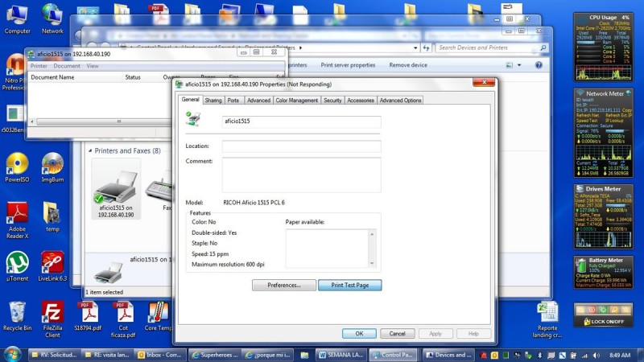This screenshot has height=362, width=644.
Task: Click the Bluetooth tray icon
Action: click(x=539, y=355)
